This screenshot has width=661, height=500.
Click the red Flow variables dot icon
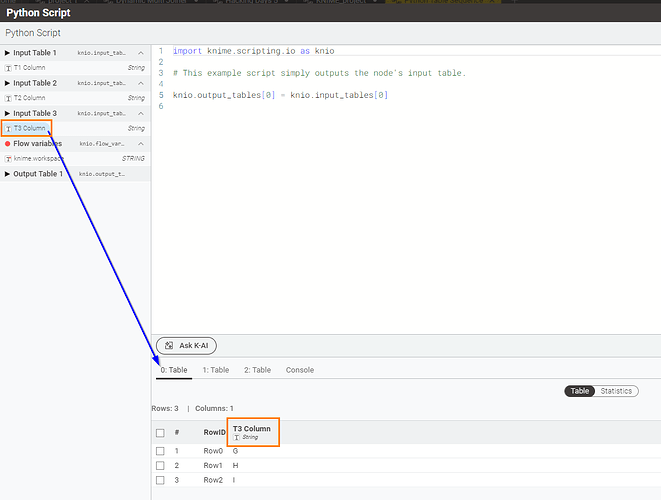8,144
